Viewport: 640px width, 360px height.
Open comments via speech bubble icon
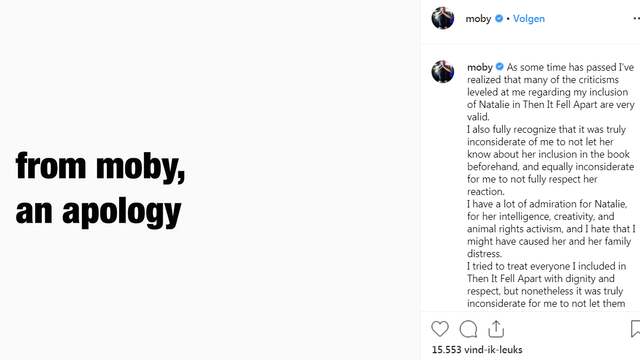(468, 329)
